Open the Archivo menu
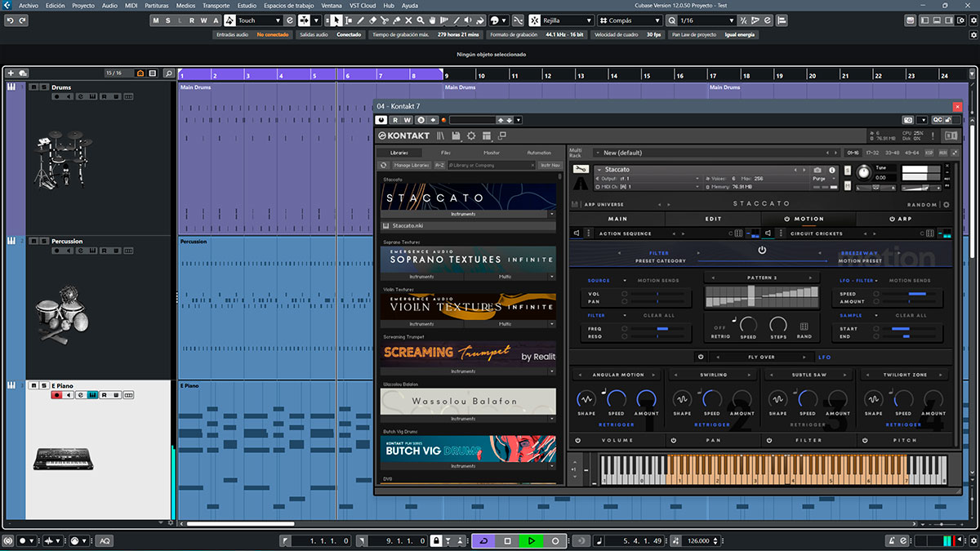The width and height of the screenshot is (980, 551). (x=28, y=5)
